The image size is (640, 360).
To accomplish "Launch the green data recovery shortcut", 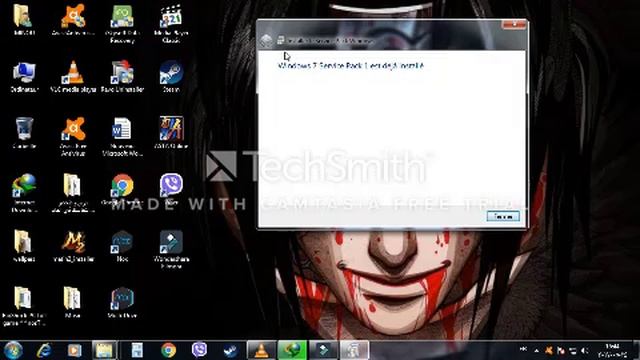I will [122, 23].
